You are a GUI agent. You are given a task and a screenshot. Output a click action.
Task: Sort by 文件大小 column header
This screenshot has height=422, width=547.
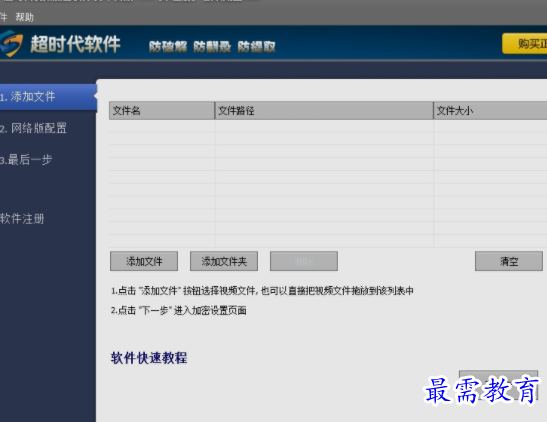coord(490,111)
